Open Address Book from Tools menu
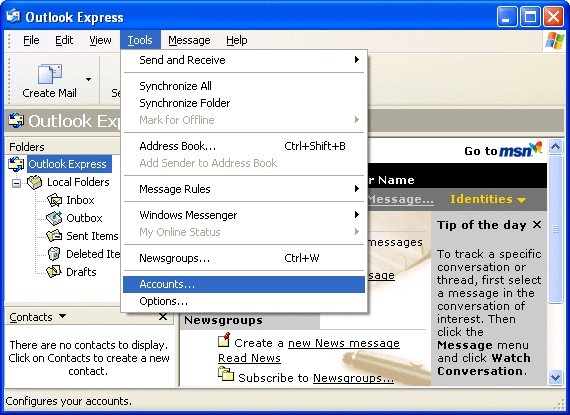This screenshot has height=415, width=570. pos(244,146)
